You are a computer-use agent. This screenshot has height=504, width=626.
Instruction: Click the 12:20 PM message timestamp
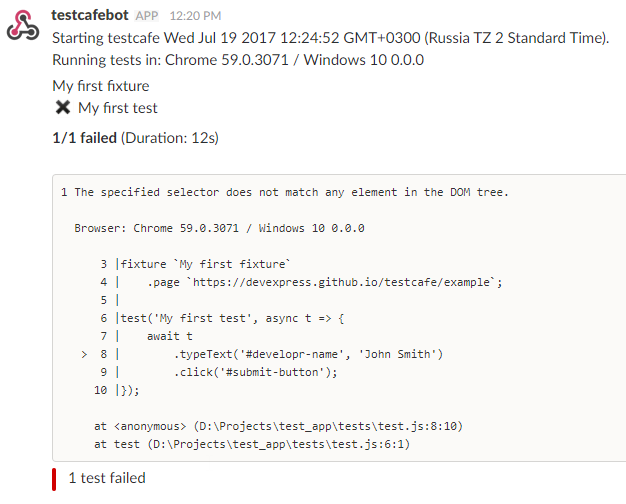point(196,17)
